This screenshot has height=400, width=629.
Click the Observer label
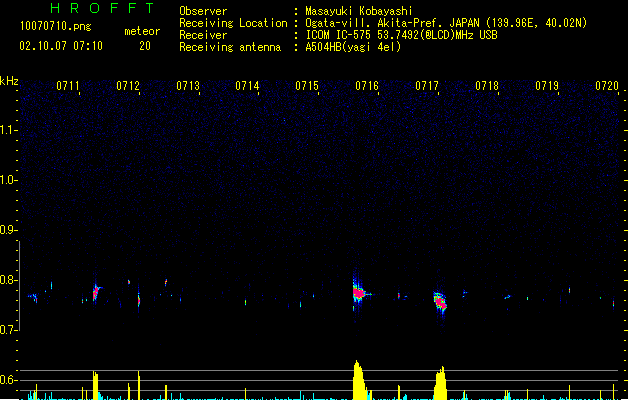(x=203, y=11)
